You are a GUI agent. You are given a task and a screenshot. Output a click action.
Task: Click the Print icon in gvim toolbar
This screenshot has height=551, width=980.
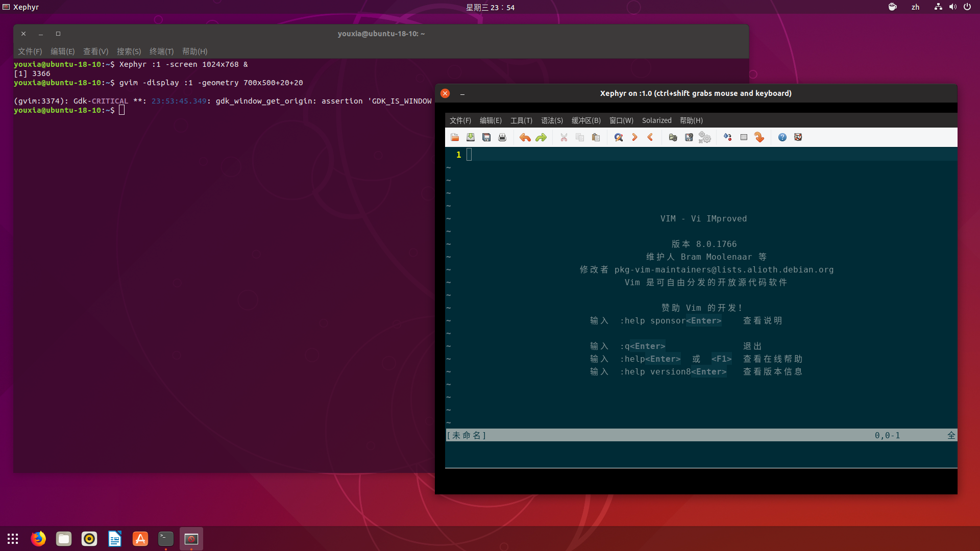click(502, 137)
